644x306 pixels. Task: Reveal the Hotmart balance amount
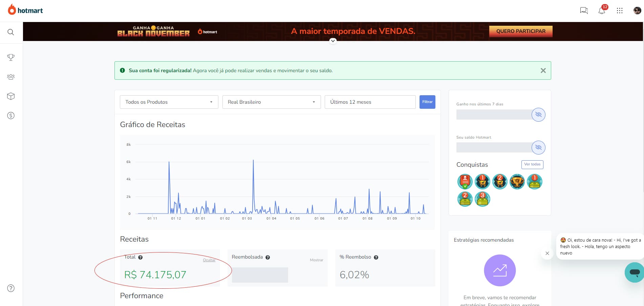538,147
